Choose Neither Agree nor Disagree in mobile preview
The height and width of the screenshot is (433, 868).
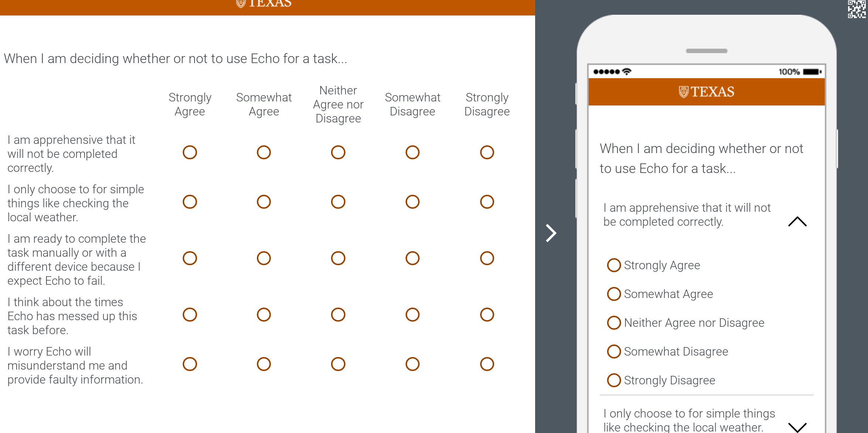tap(614, 323)
